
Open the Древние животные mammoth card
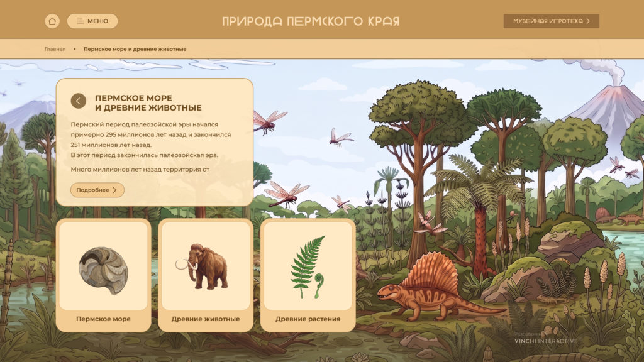click(206, 275)
